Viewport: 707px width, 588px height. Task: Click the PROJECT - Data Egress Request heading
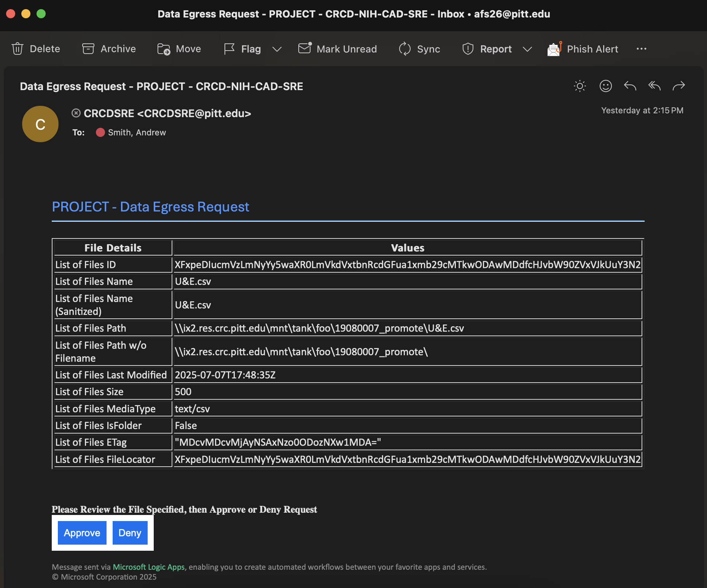click(x=150, y=207)
